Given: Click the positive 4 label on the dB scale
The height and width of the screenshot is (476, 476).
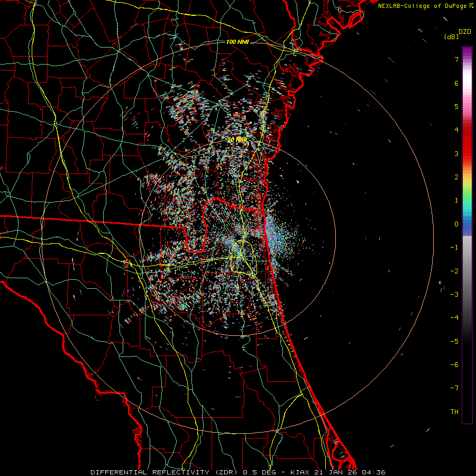Looking at the screenshot, I should [x=456, y=130].
